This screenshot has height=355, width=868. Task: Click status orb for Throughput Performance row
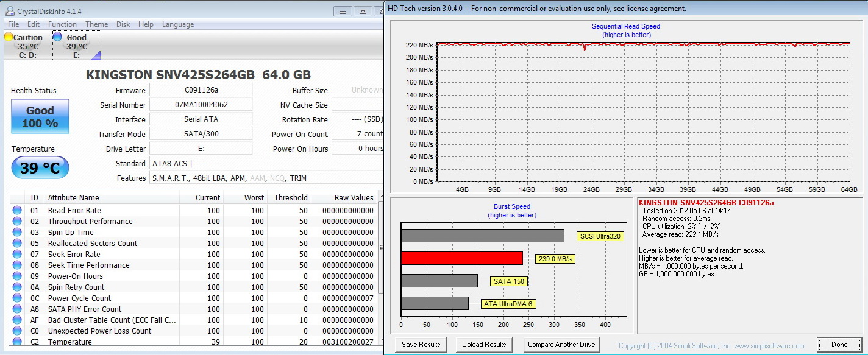tap(17, 222)
